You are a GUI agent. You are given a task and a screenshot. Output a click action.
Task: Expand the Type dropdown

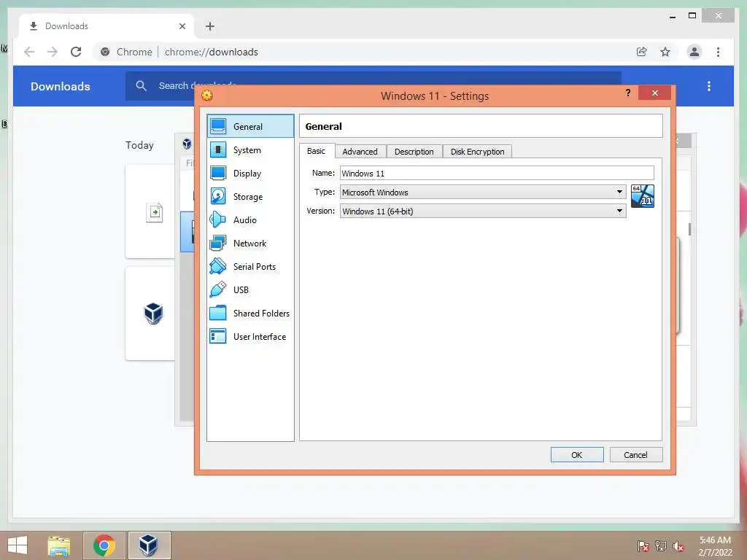pyautogui.click(x=483, y=192)
